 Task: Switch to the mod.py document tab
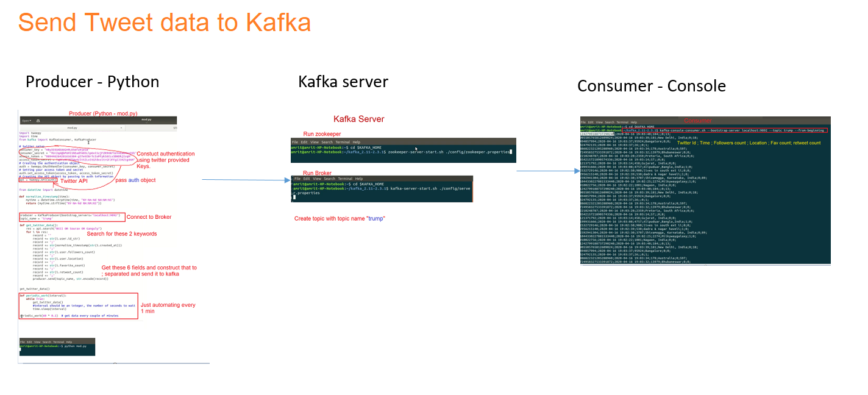(x=146, y=120)
